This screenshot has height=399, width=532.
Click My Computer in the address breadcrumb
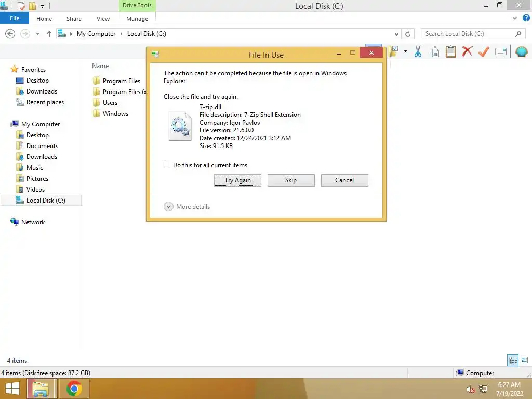point(96,34)
